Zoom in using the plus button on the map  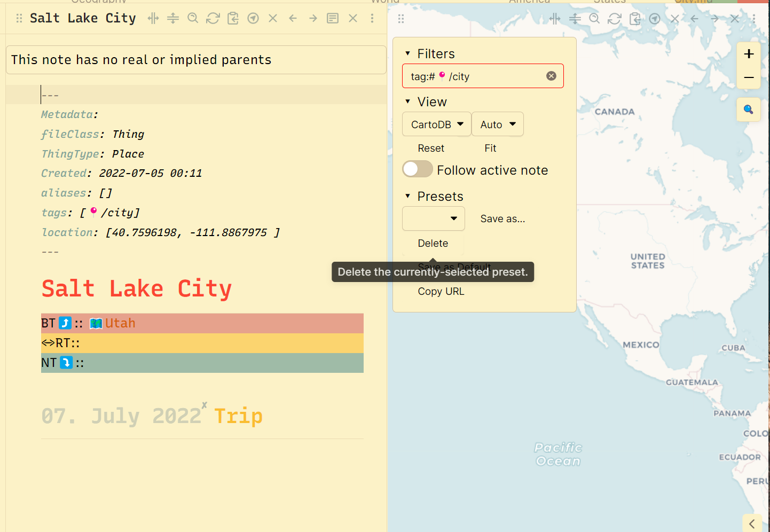tap(749, 53)
